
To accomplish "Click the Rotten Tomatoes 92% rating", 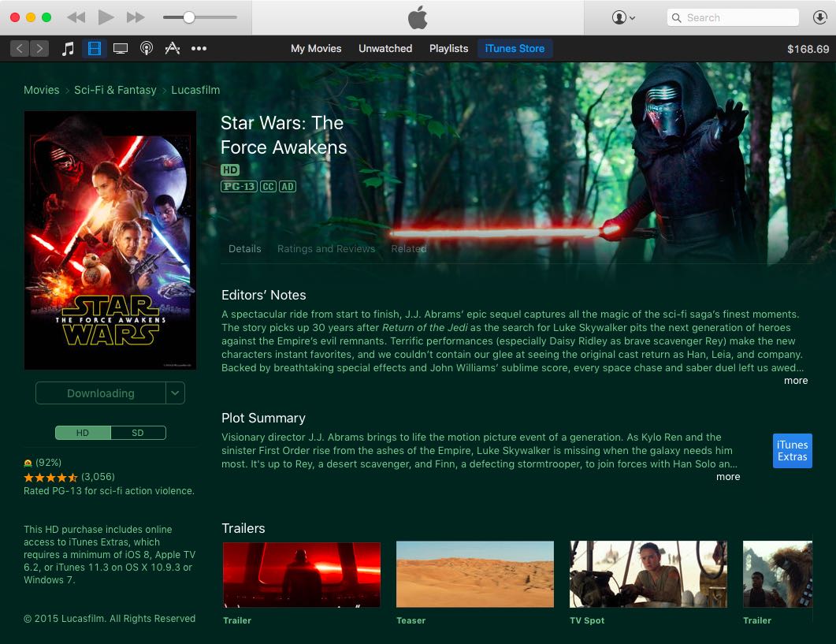I will (43, 463).
